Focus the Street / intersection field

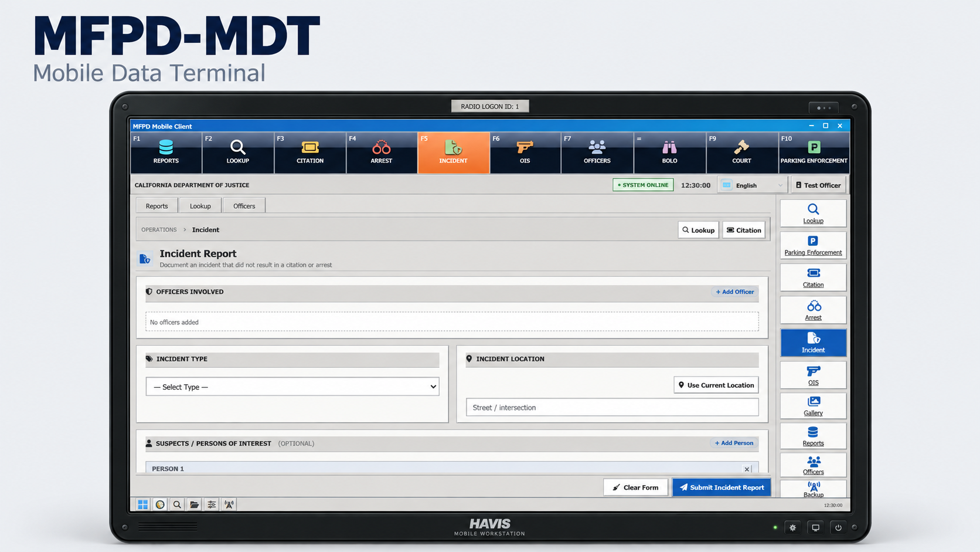tap(612, 407)
